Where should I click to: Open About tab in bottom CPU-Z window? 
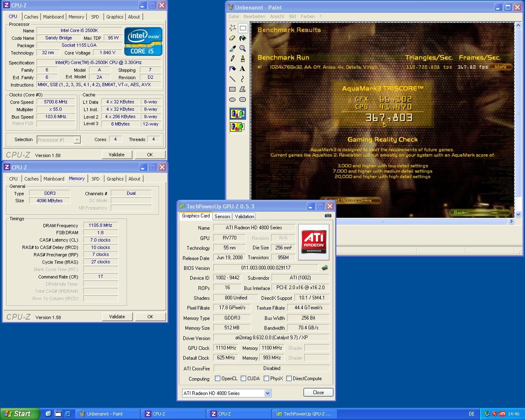tap(135, 179)
